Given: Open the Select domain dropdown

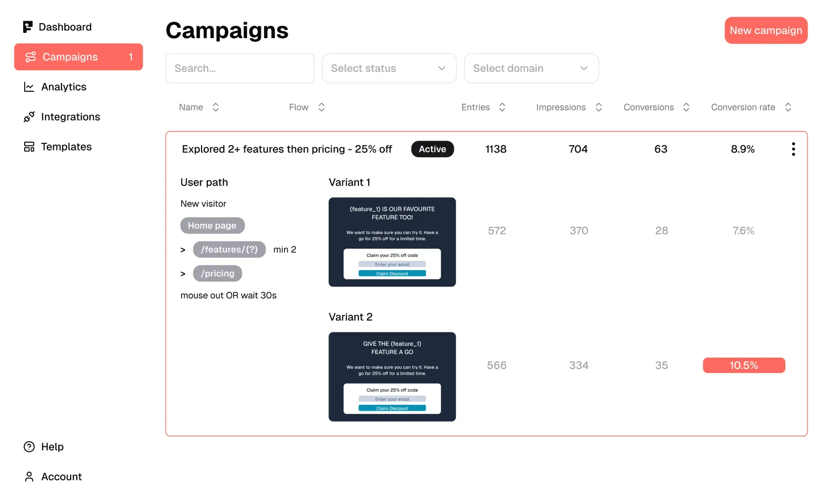Looking at the screenshot, I should [x=531, y=68].
